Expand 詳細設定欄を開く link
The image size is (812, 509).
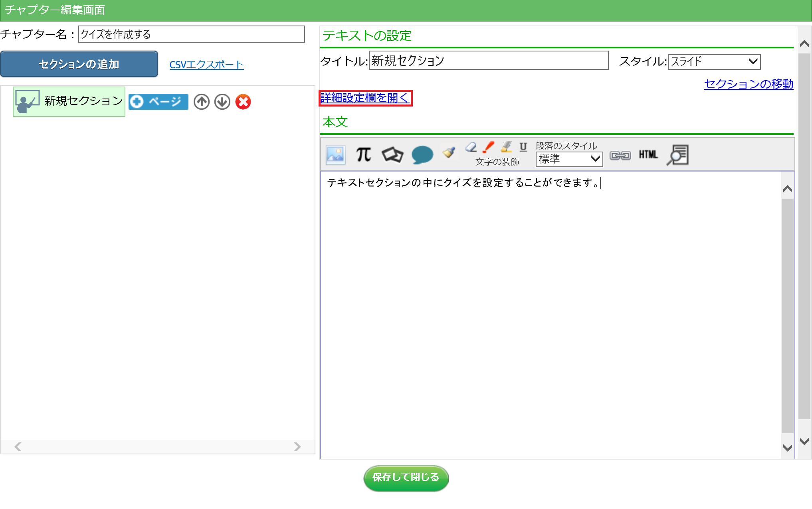coord(365,98)
